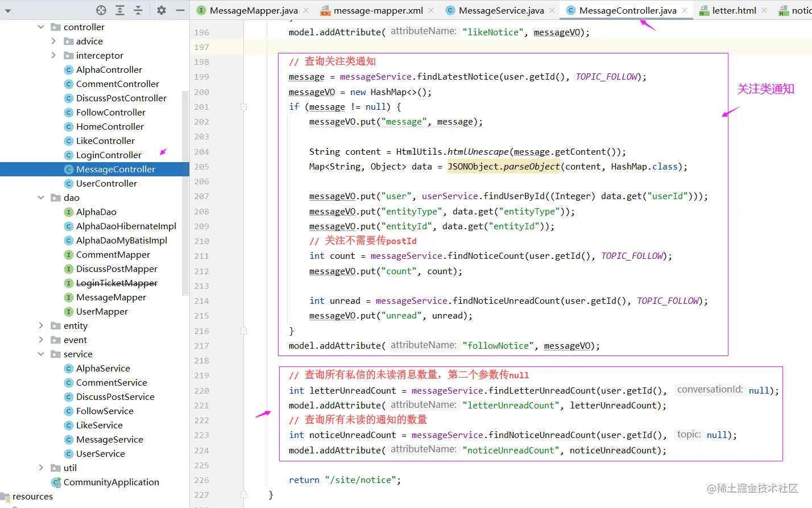Collapse the service folder
The image size is (812, 508).
tap(41, 354)
